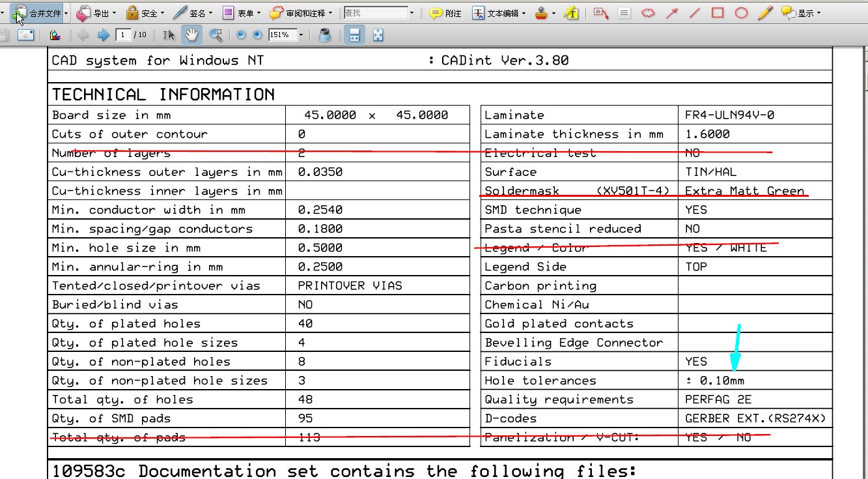Go to the previous page arrow
The image size is (868, 479).
click(x=83, y=35)
